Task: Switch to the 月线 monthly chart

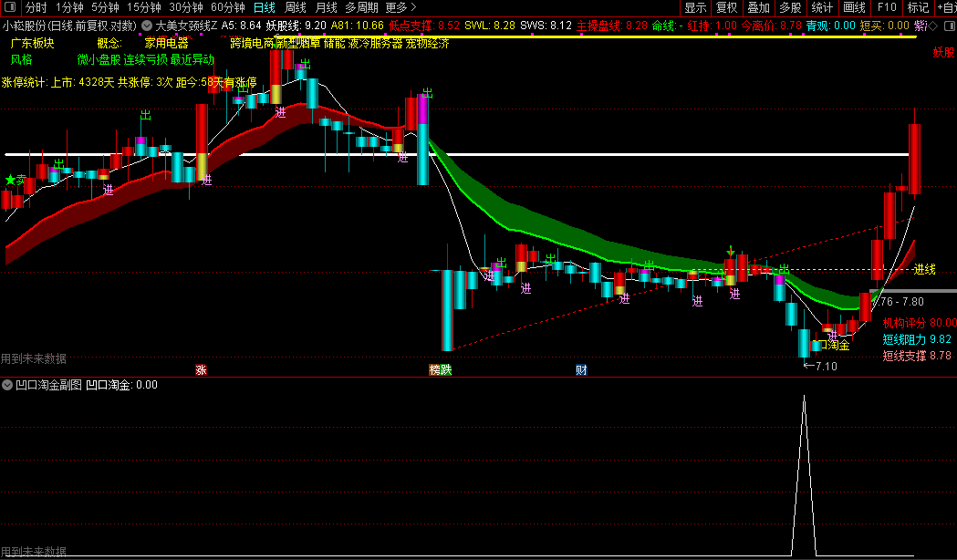Action: click(327, 7)
